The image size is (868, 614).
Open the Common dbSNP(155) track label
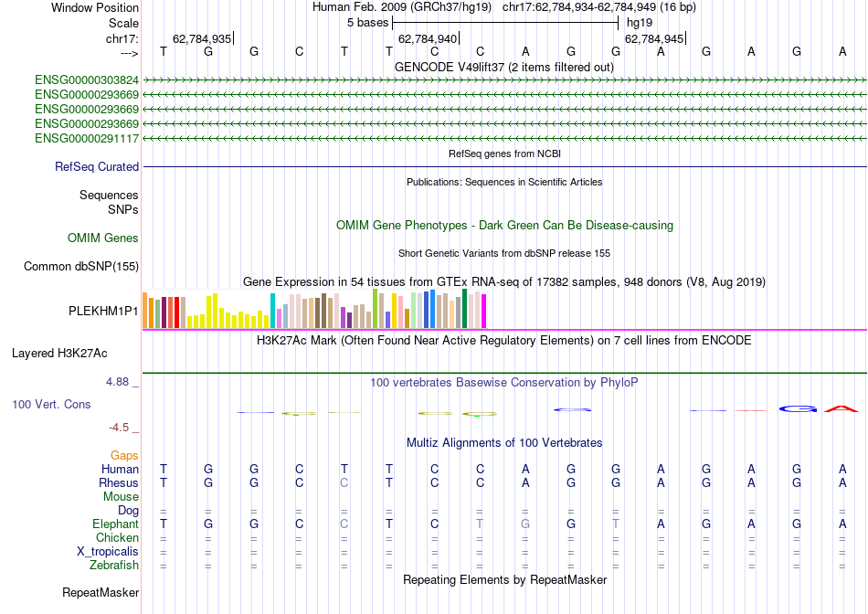81,266
